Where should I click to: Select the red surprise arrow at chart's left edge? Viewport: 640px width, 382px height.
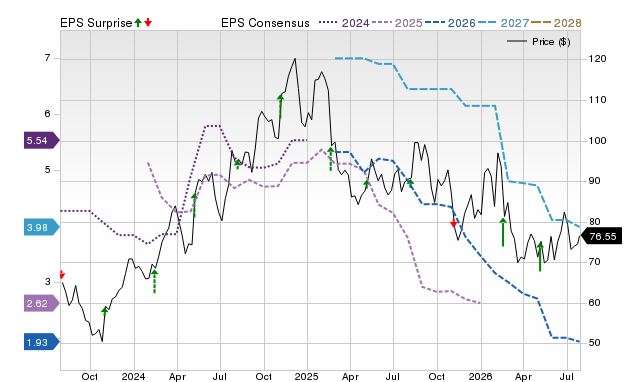[62, 274]
